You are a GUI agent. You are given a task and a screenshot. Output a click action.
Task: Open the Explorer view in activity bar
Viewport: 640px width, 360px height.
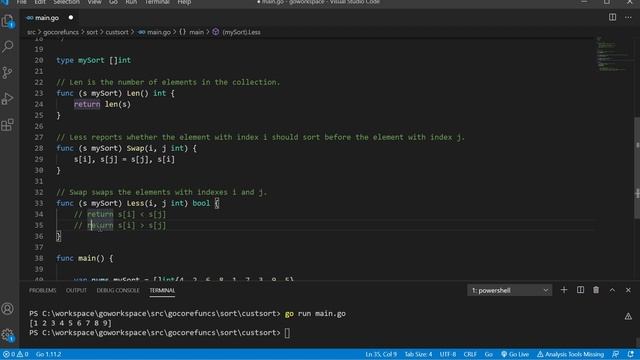tap(8, 21)
